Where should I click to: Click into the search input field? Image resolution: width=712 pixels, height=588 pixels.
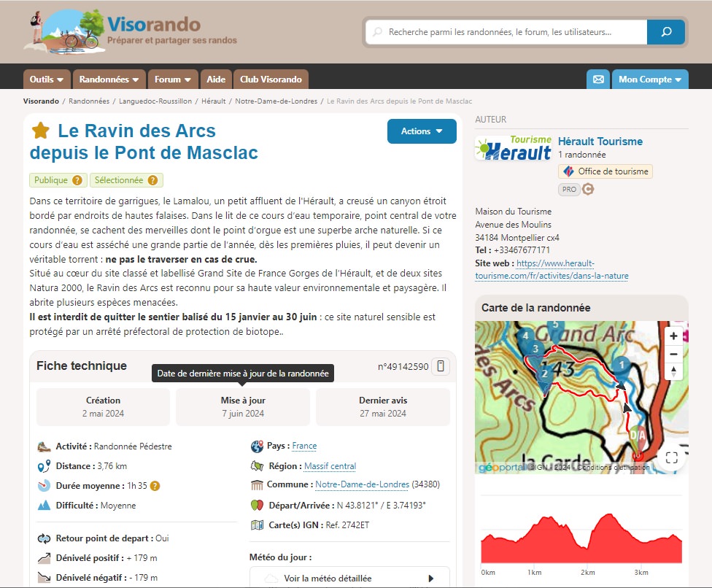(x=511, y=32)
